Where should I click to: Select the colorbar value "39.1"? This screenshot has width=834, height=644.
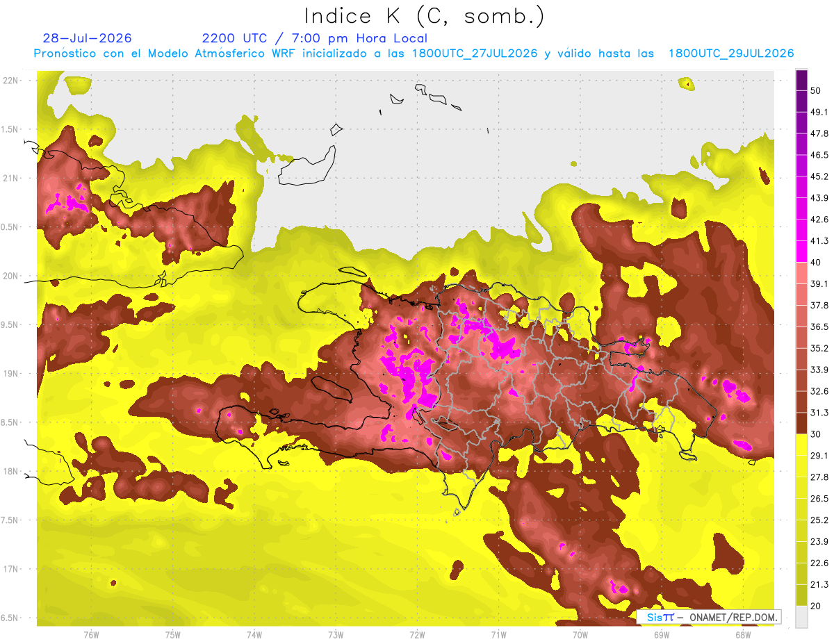pyautogui.click(x=819, y=283)
